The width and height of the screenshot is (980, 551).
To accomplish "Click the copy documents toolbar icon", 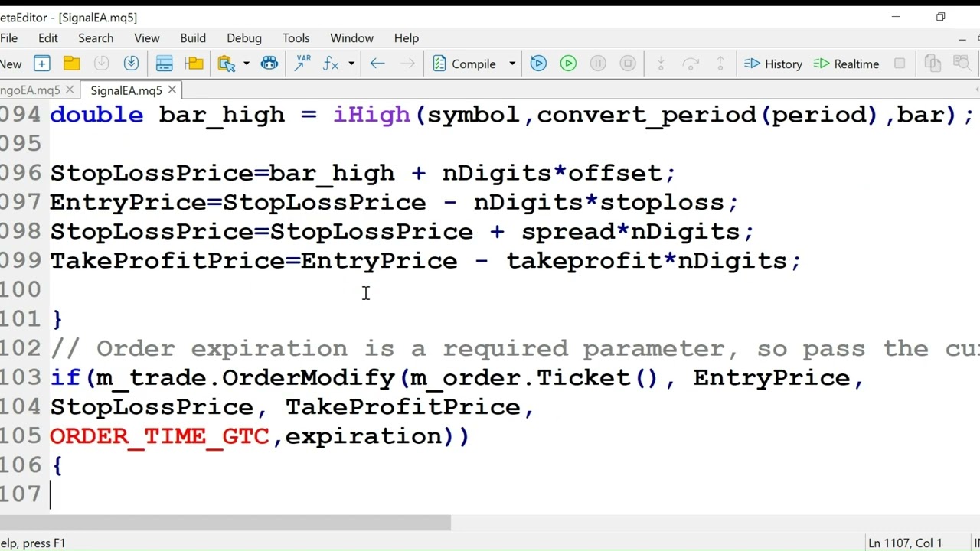I will pyautogui.click(x=933, y=64).
